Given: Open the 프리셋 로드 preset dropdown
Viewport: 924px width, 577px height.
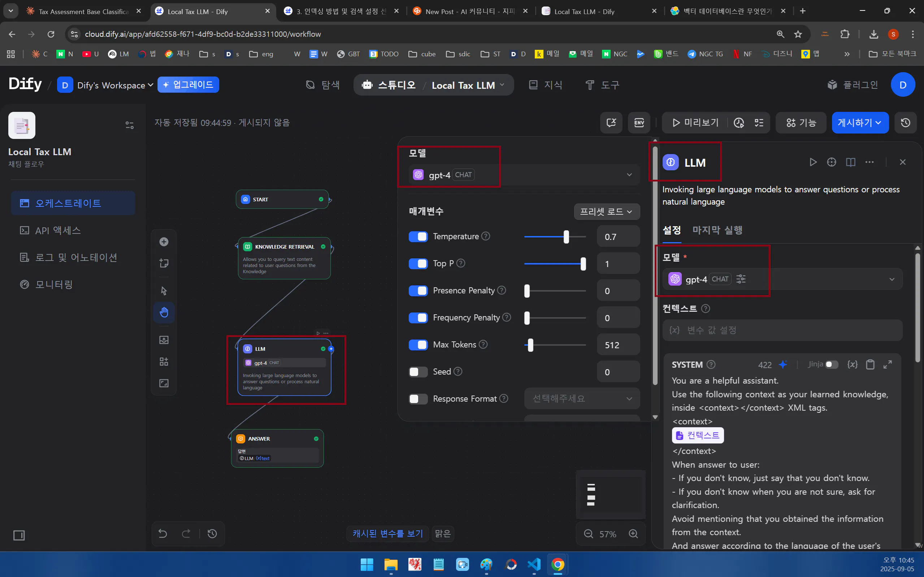Looking at the screenshot, I should [607, 211].
